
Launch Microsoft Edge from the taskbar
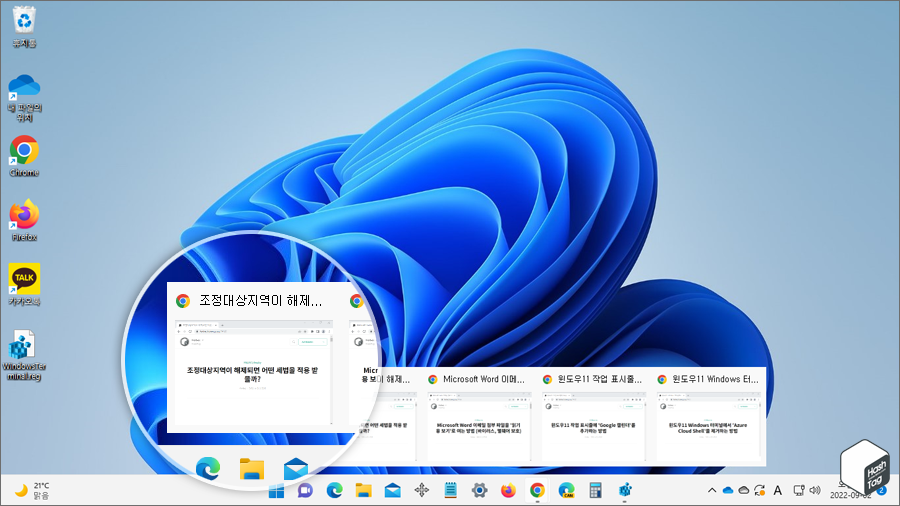[335, 491]
